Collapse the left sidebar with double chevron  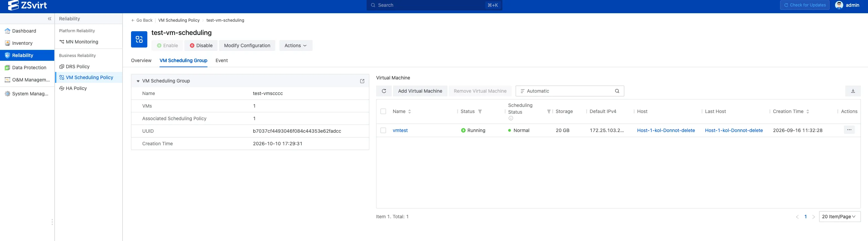point(50,19)
